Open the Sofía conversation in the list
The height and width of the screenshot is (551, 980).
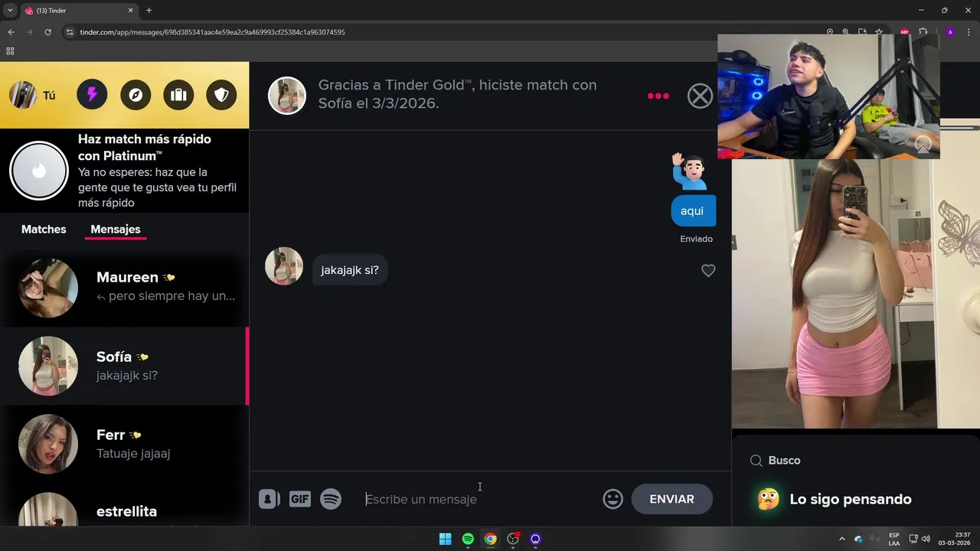pos(124,366)
